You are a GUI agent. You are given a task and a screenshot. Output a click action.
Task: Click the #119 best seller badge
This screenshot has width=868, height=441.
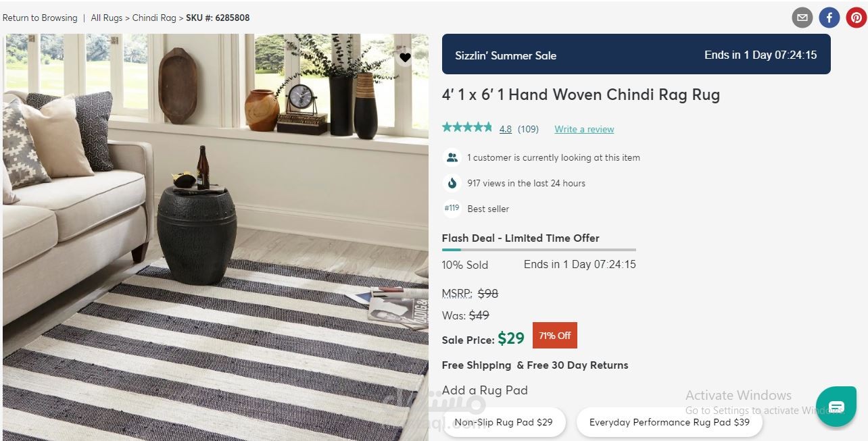click(451, 209)
